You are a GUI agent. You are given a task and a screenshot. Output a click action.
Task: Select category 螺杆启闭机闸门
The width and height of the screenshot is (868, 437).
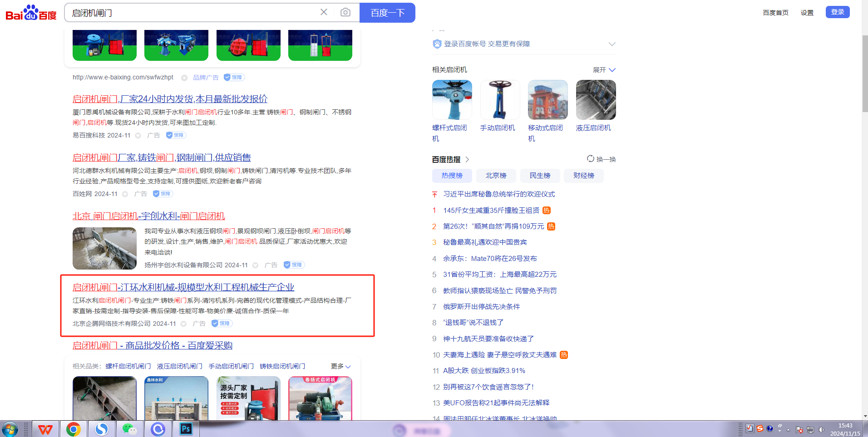pyautogui.click(x=128, y=366)
